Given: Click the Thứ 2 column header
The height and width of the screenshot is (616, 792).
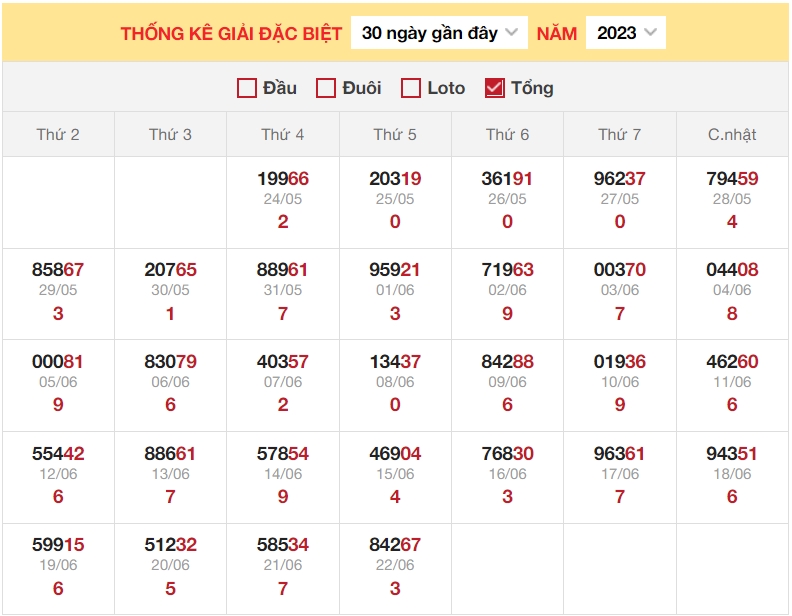Looking at the screenshot, I should 58,134.
